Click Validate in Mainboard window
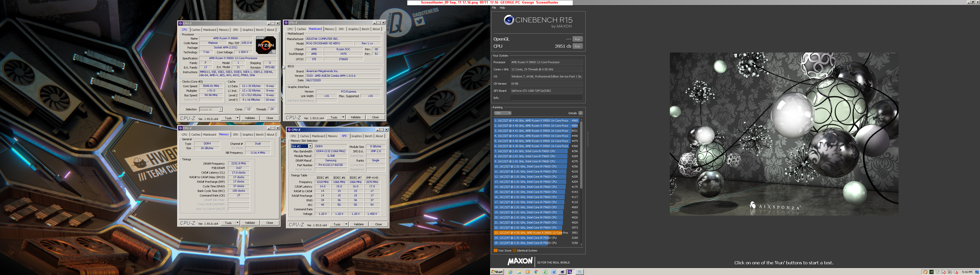 pos(356,117)
